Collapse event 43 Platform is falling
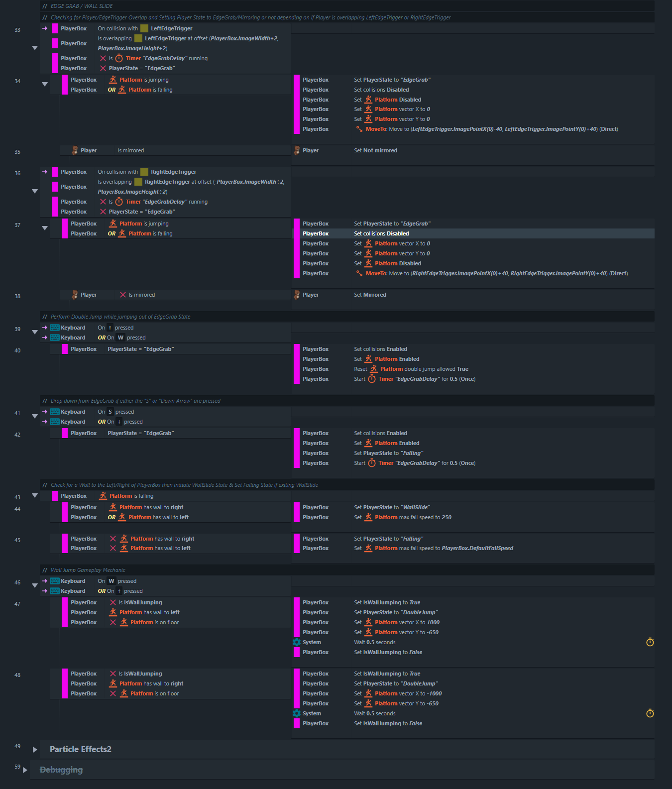Screen dimensions: 672x789 [x=35, y=495]
